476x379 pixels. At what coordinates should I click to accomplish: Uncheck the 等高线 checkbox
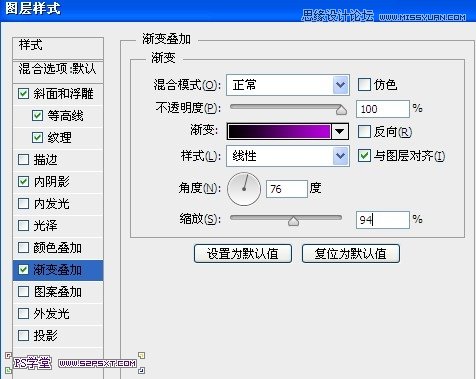coord(37,116)
